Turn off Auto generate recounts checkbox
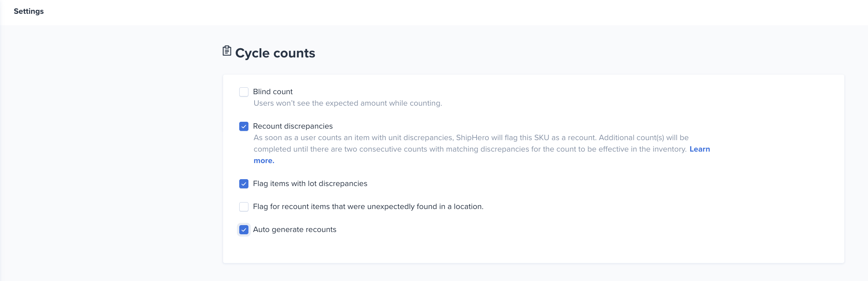This screenshot has height=281, width=868. point(244,230)
